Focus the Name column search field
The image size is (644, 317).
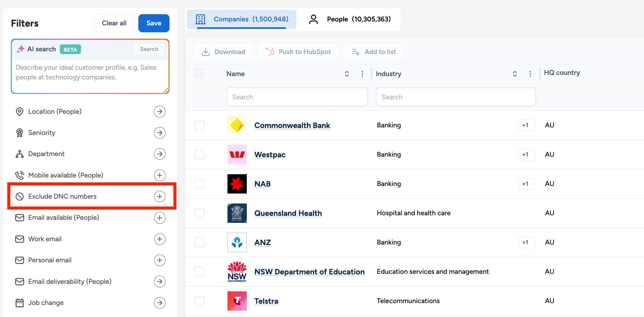coord(297,97)
